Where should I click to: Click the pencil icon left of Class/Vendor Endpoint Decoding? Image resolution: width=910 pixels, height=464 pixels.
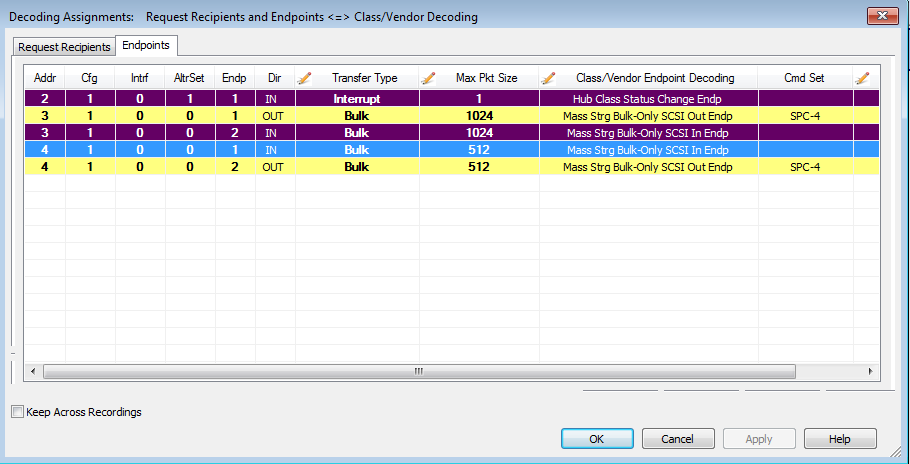pyautogui.click(x=548, y=78)
